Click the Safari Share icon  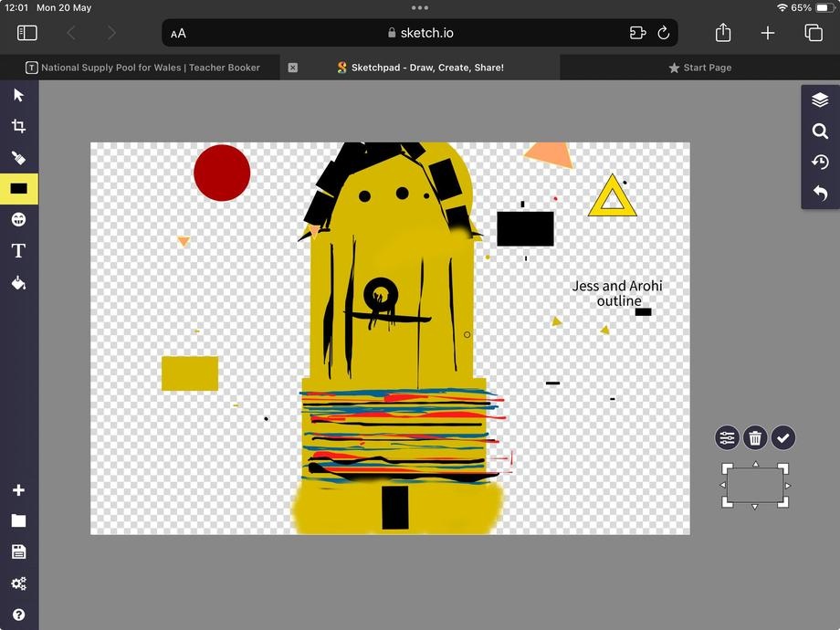tap(723, 33)
